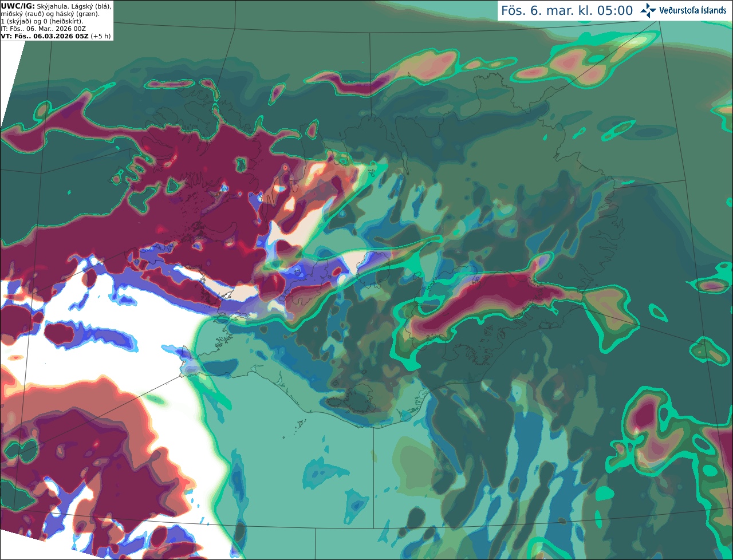Click the '1 (skýjað) og 0 (heiðskírt).' line
Screen dimensions: 733x560
42,21
